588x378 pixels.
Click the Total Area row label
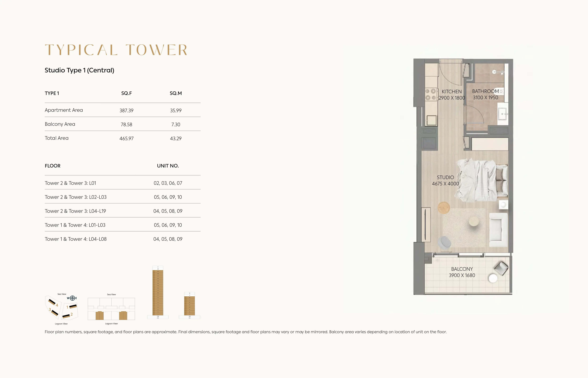coord(56,138)
